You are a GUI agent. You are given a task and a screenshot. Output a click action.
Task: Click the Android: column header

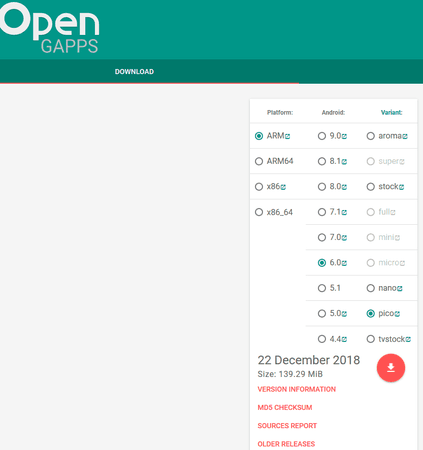tap(333, 112)
